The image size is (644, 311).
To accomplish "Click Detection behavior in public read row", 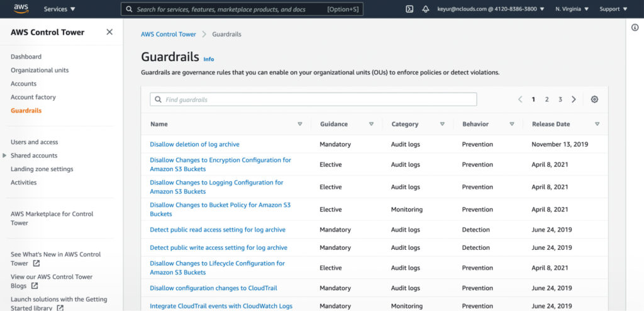I will (475, 230).
